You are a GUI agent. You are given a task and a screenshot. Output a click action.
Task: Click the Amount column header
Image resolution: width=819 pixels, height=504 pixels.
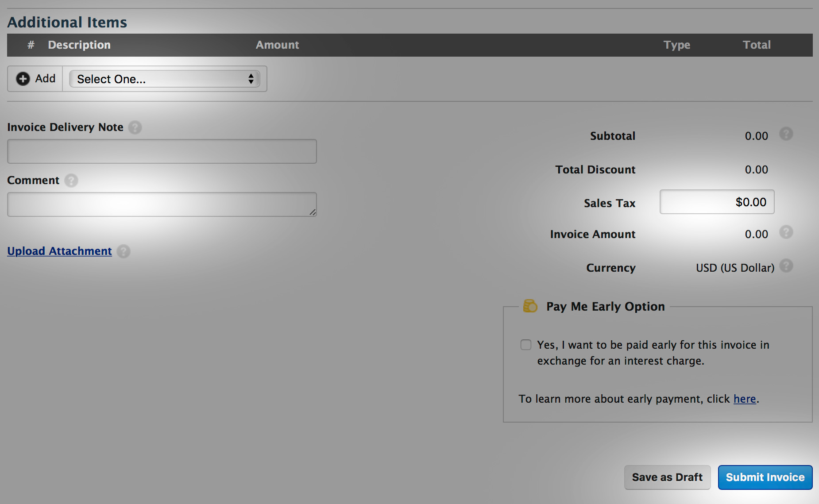[x=277, y=45]
